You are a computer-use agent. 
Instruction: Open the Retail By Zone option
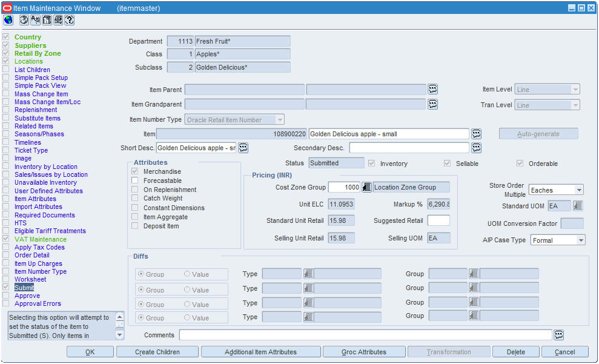pos(38,53)
